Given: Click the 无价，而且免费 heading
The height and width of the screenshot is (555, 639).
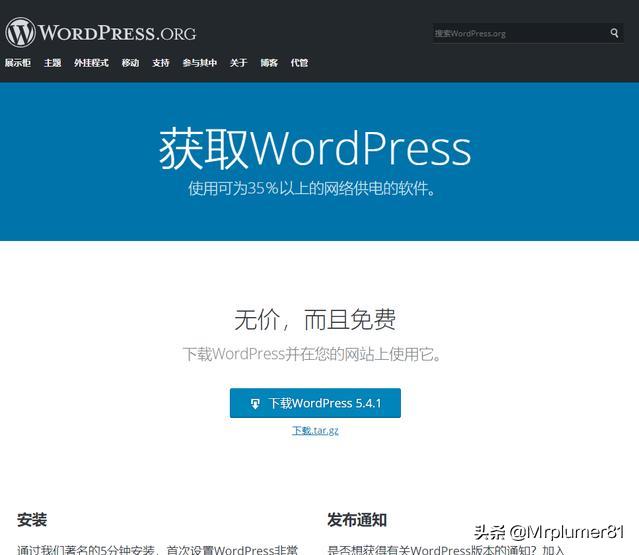Looking at the screenshot, I should 315,319.
